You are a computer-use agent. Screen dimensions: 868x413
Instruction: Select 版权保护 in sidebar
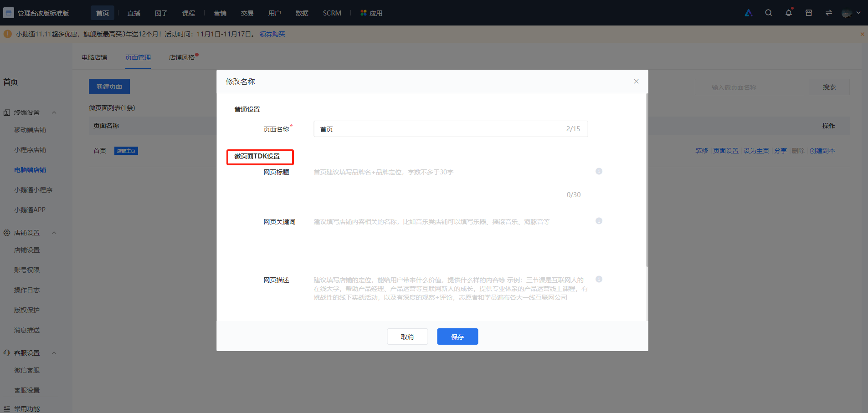[27, 310]
